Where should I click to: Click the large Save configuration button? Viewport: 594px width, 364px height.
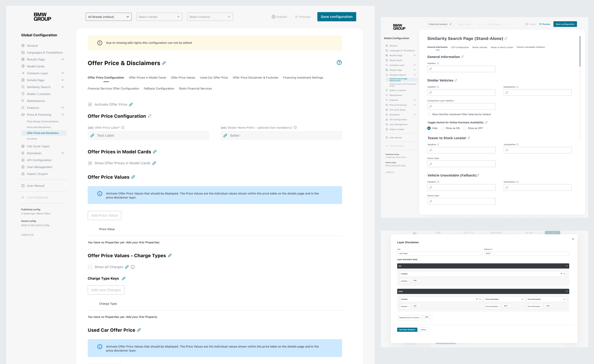(336, 17)
